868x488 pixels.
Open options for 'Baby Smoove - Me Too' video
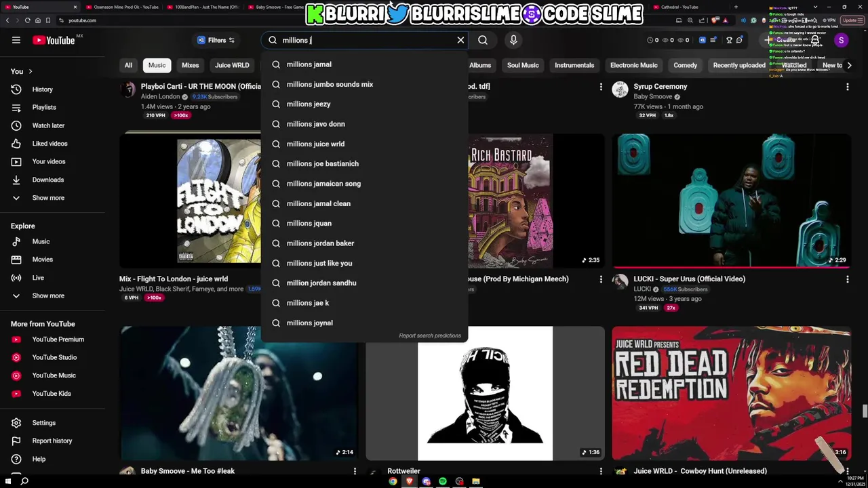point(355,471)
